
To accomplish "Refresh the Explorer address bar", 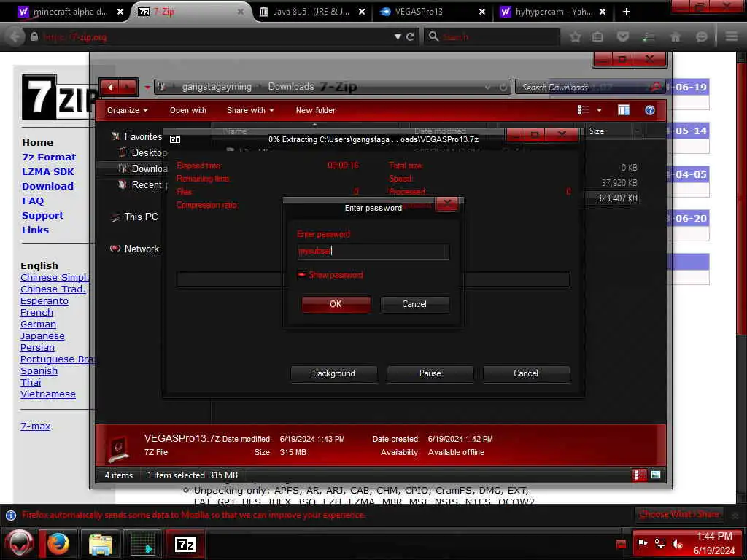I will (503, 87).
